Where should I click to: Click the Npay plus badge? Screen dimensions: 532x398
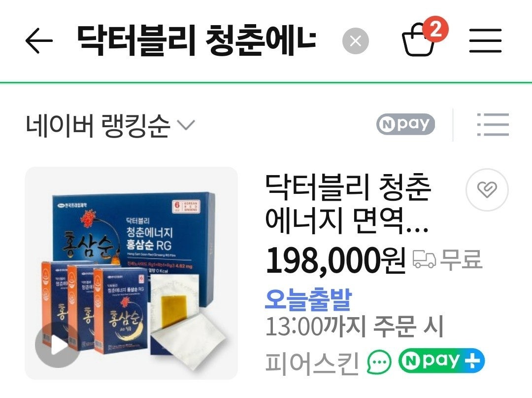441,361
